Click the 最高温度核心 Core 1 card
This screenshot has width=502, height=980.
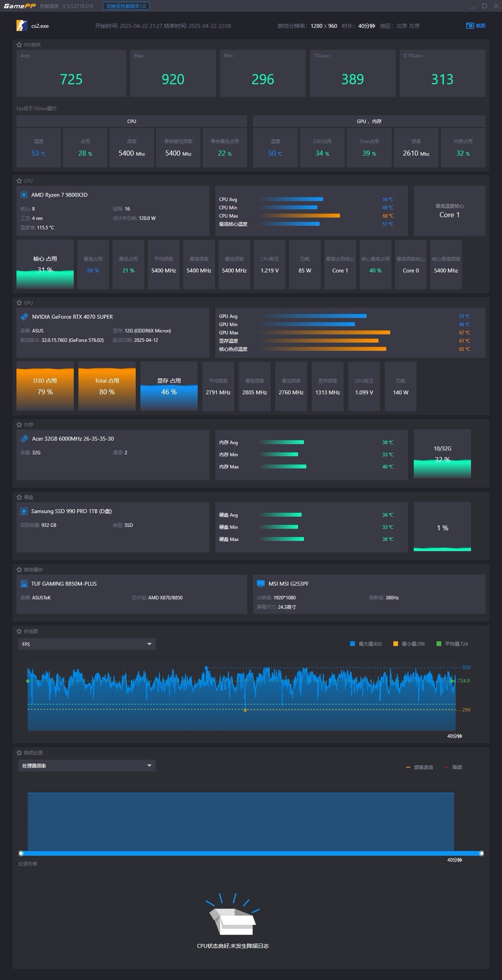pyautogui.click(x=449, y=211)
